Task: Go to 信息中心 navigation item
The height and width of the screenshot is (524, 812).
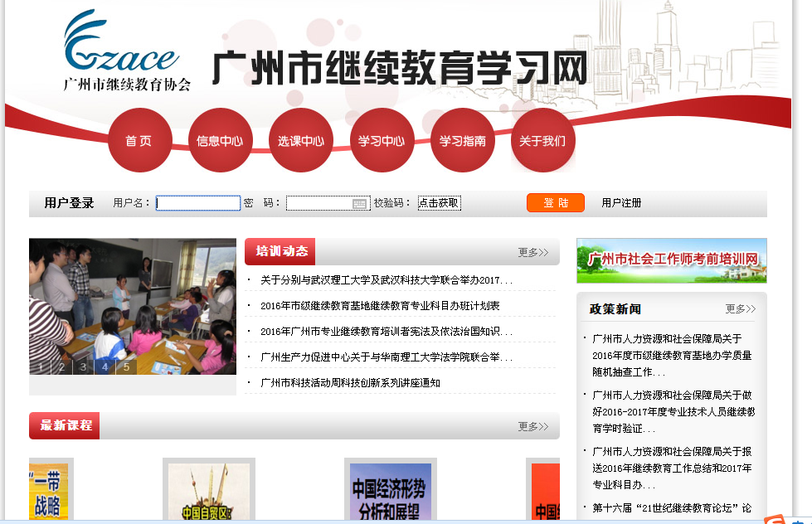Action: (220, 141)
